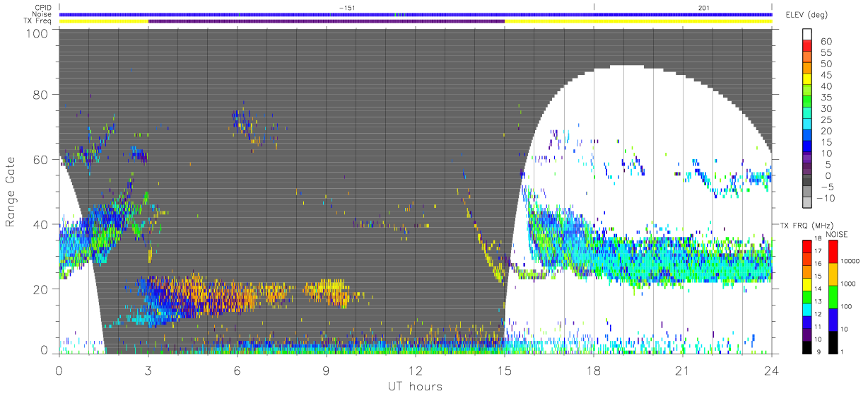Click the '-151' CPID value

(346, 7)
